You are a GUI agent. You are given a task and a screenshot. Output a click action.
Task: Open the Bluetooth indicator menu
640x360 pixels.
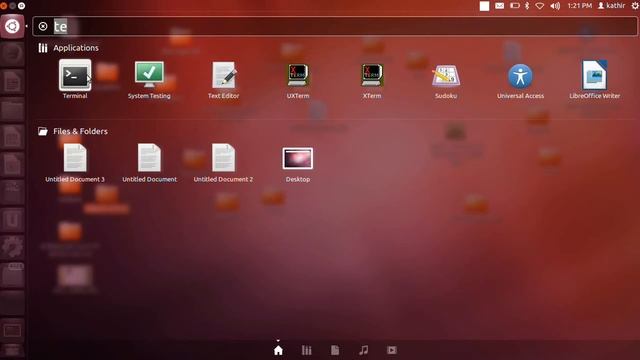527,6
